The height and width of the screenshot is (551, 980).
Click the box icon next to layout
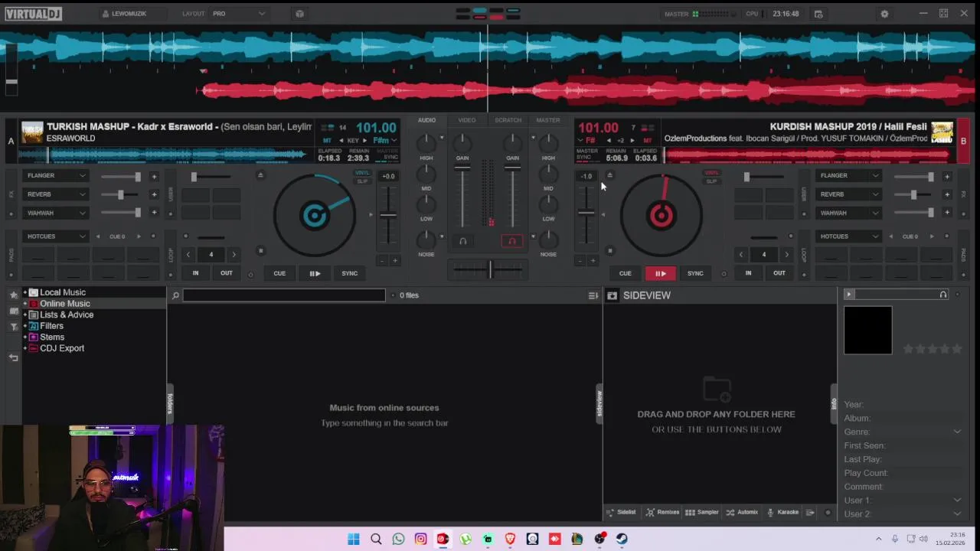click(x=299, y=14)
